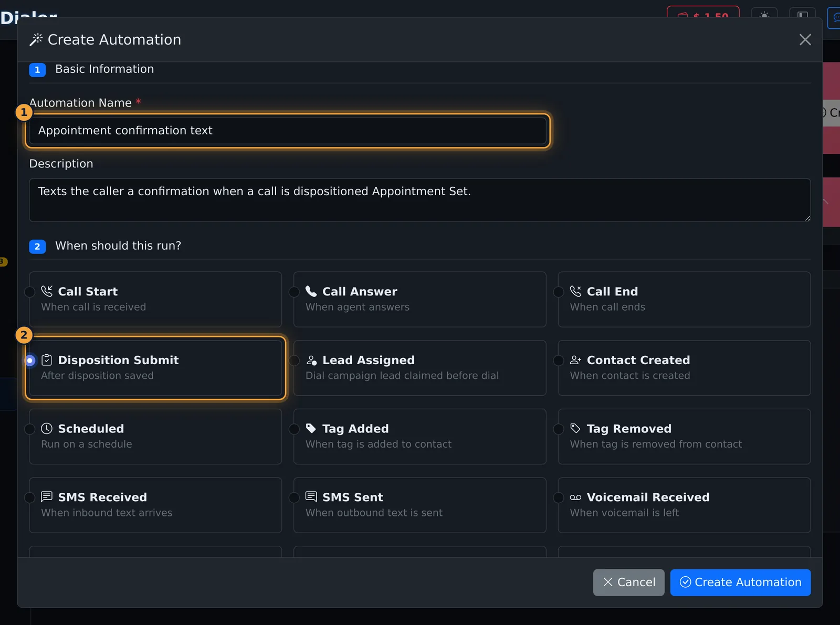The width and height of the screenshot is (840, 625).
Task: Select the SMS Received radio button
Action: (x=30, y=497)
